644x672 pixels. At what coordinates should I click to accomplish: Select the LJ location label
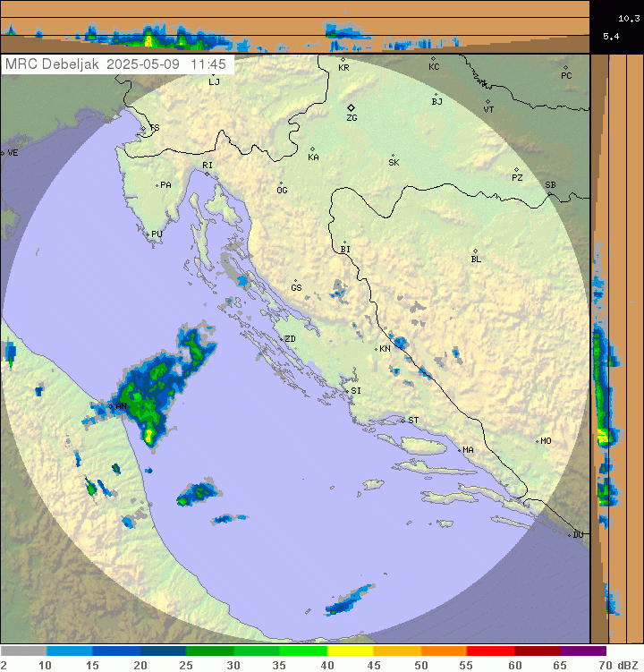(214, 81)
